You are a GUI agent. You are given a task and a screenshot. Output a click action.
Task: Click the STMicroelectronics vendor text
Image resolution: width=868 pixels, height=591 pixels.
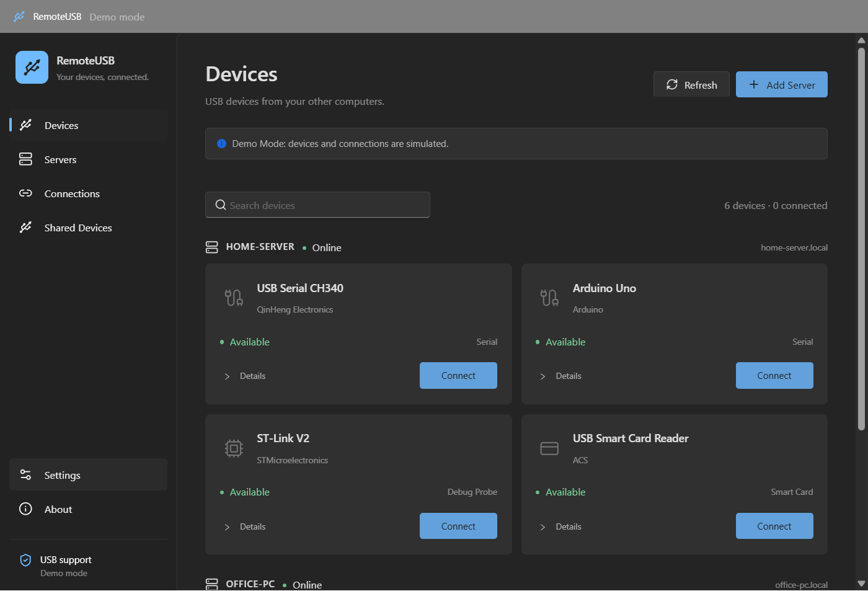click(293, 460)
